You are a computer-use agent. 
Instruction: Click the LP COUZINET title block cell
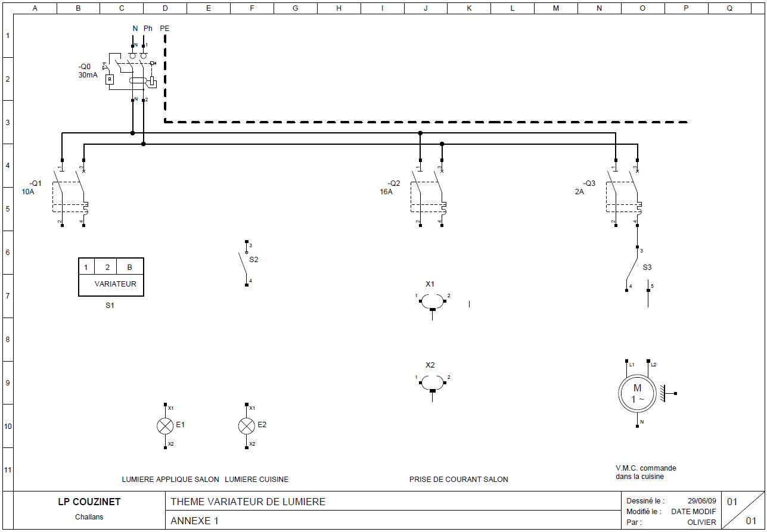tap(89, 502)
